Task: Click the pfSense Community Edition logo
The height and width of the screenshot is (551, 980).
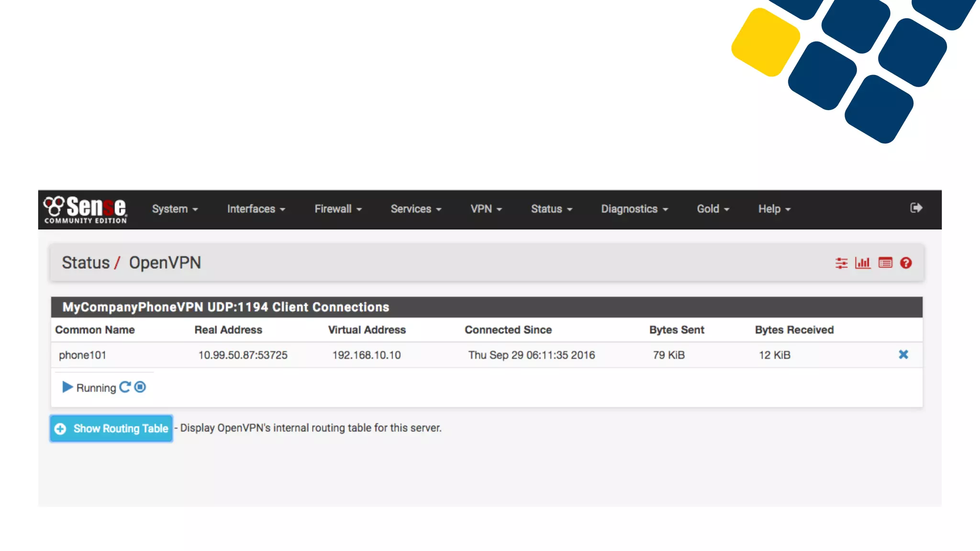Action: pyautogui.click(x=86, y=209)
